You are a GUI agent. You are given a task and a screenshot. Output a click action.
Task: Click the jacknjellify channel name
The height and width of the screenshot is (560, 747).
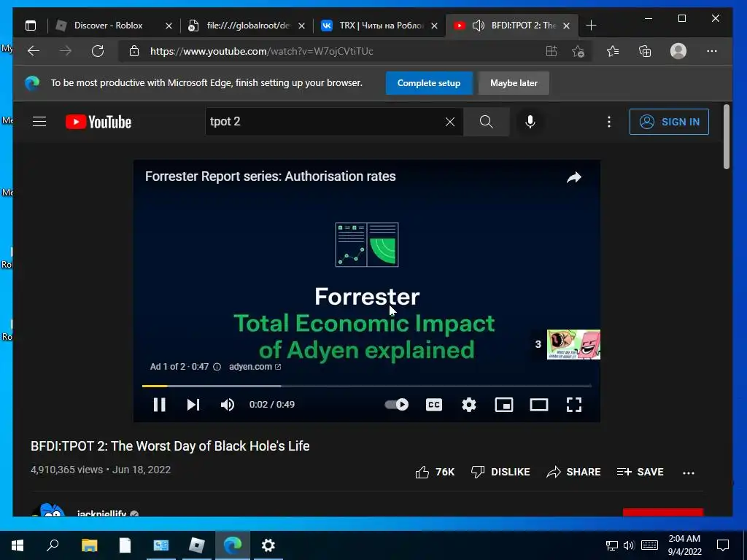pyautogui.click(x=101, y=513)
